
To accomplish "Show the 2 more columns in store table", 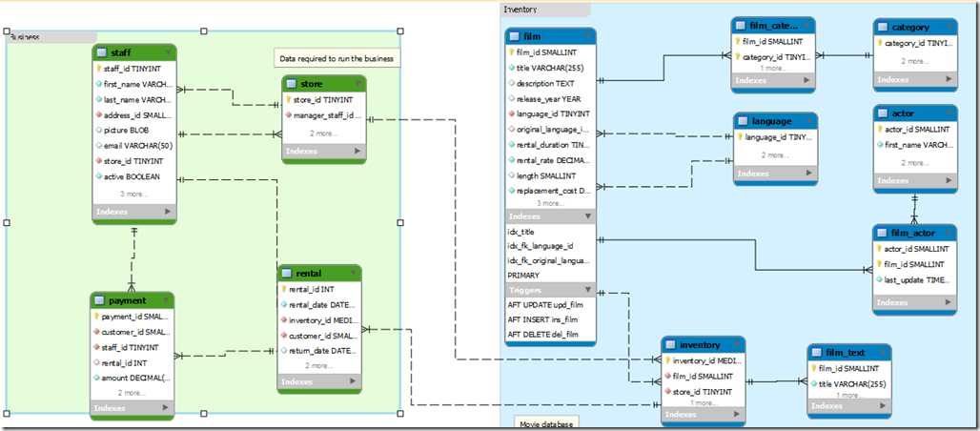I will pos(324,133).
